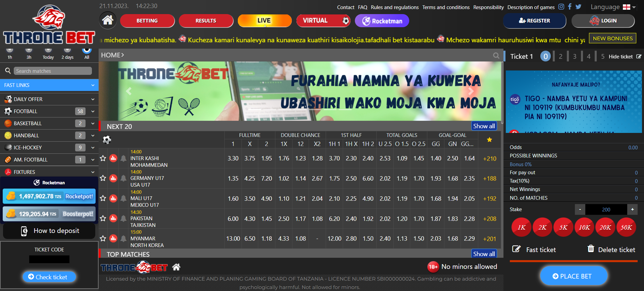This screenshot has height=291, width=644.
Task: Expand AM. FOOTBALL category
Action: [49, 159]
